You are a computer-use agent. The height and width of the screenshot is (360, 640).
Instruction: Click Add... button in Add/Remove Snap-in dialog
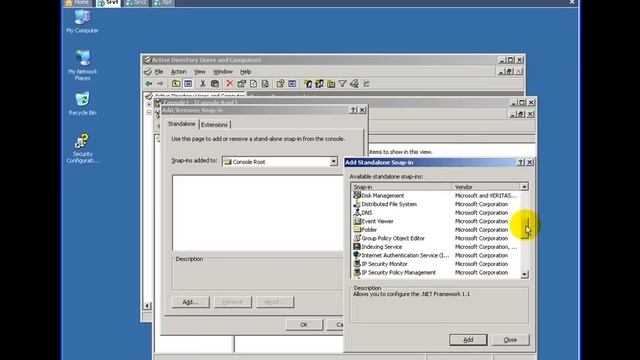click(190, 302)
